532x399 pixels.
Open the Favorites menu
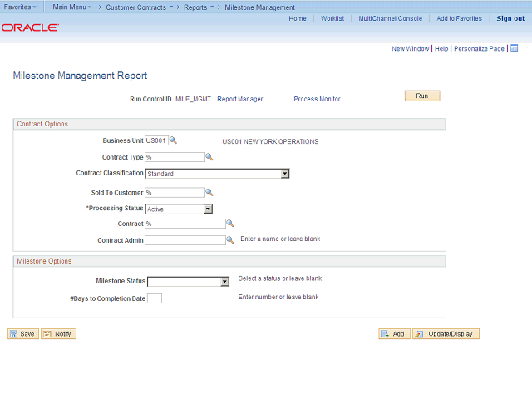point(20,7)
